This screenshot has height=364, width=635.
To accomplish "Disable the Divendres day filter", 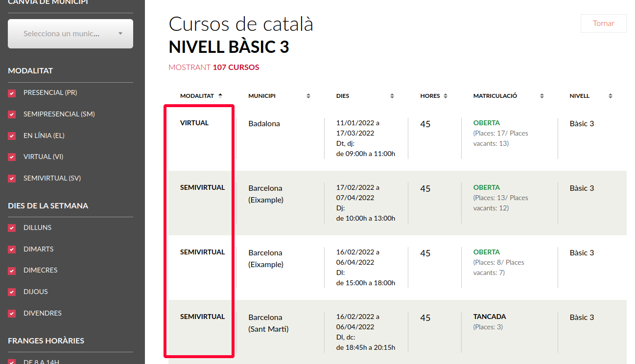I will [x=12, y=314].
